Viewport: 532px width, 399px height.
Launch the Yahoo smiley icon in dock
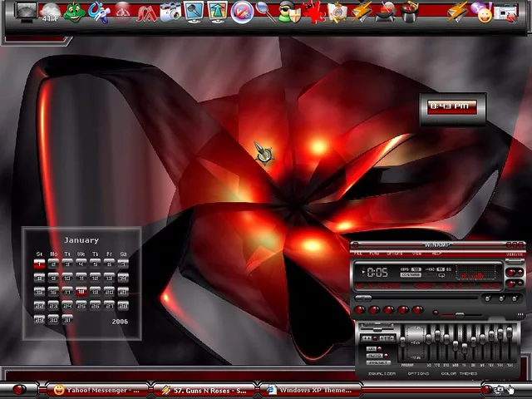(x=481, y=12)
